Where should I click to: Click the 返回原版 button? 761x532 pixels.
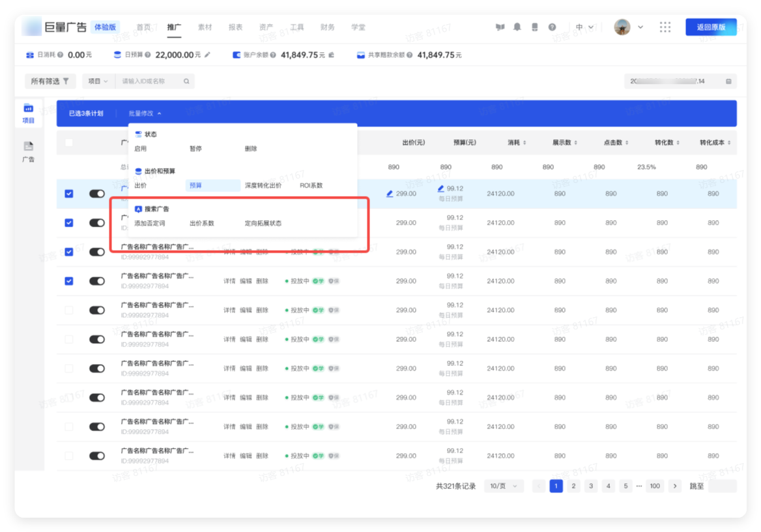point(711,27)
